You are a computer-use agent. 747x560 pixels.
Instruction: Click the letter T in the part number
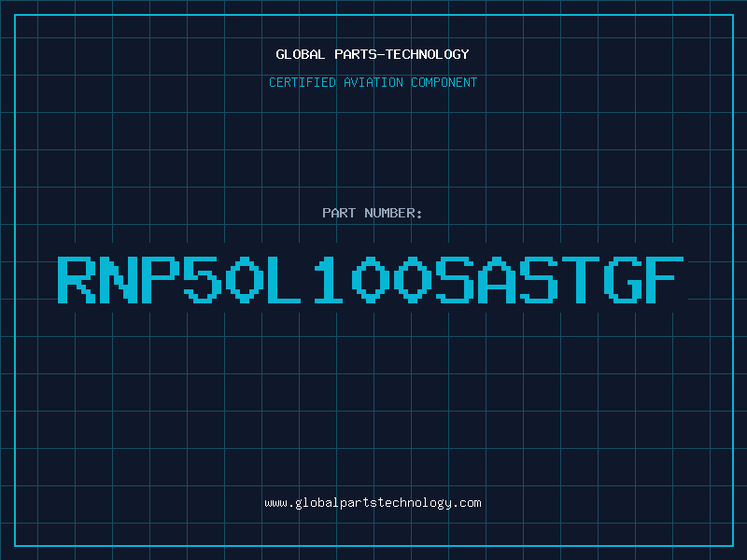click(581, 279)
